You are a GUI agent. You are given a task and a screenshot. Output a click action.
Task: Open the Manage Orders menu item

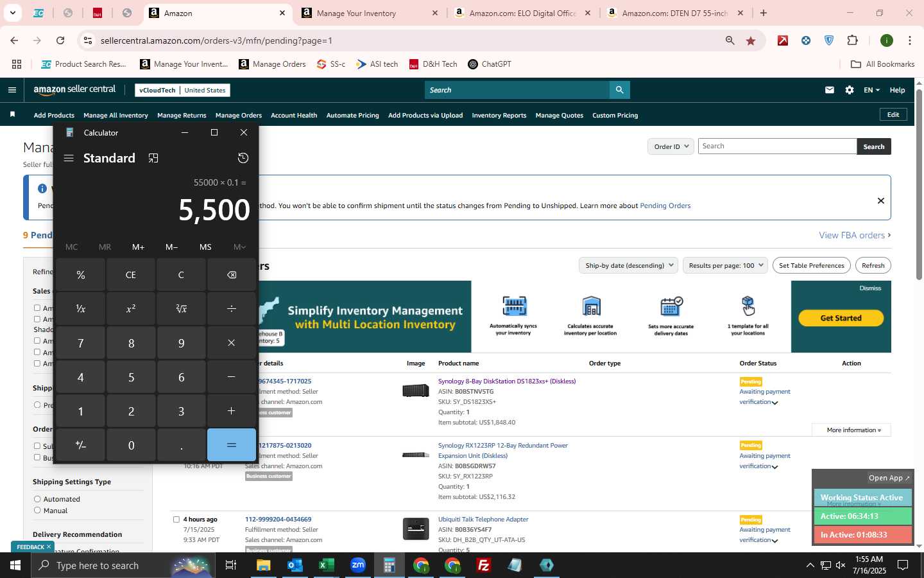click(239, 116)
